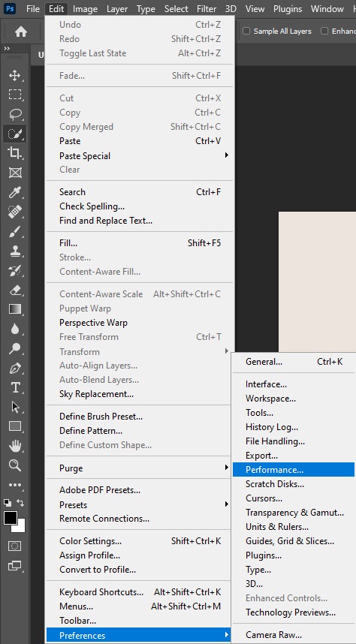Open Camera Raw... preferences
This screenshot has width=356, height=644.
coord(294,634)
